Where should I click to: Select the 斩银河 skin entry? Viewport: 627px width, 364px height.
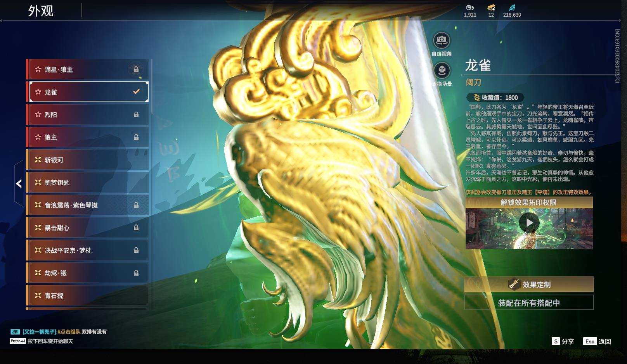point(88,160)
